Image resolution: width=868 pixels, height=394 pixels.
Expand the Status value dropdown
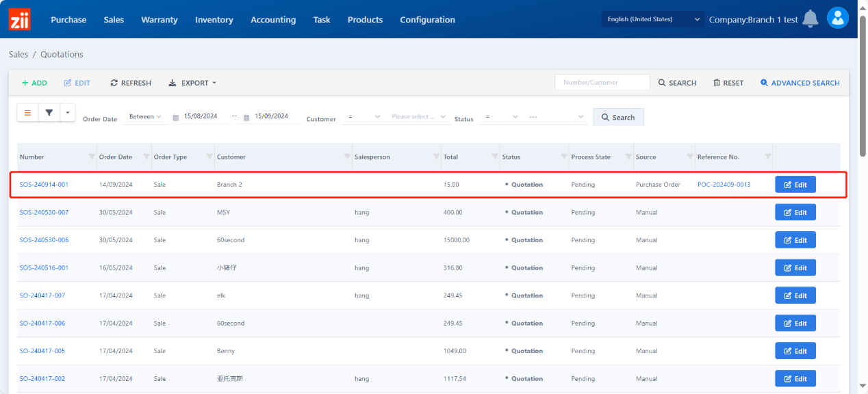point(557,117)
